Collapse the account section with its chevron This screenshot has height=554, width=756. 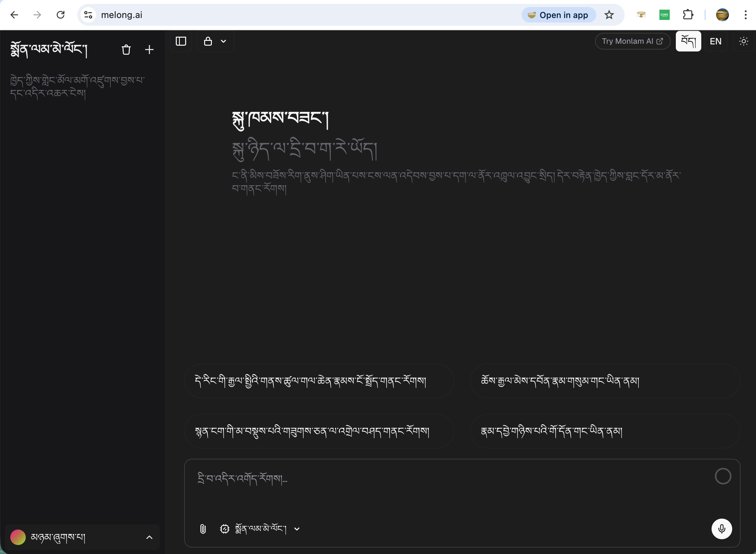(149, 537)
